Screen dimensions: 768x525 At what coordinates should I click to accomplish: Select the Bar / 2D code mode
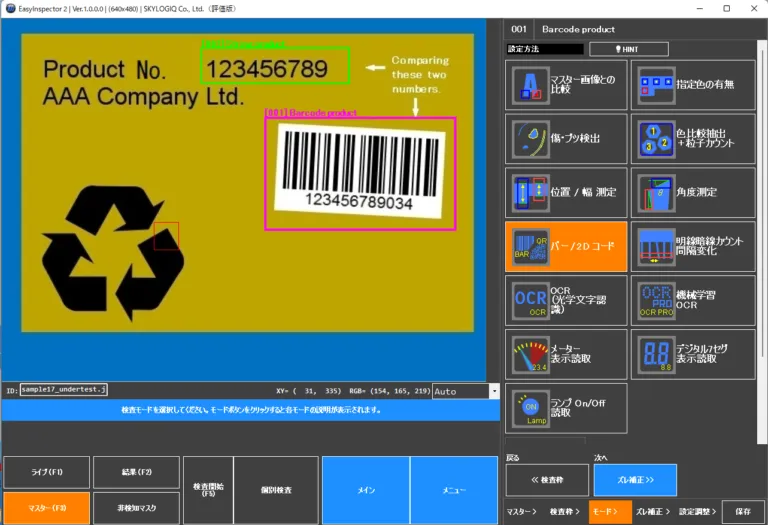click(566, 246)
